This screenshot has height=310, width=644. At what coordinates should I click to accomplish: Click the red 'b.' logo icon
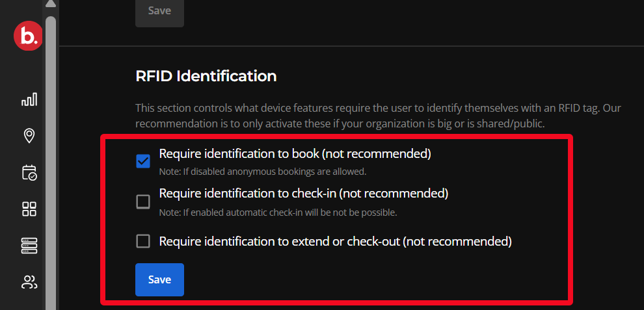click(x=28, y=36)
